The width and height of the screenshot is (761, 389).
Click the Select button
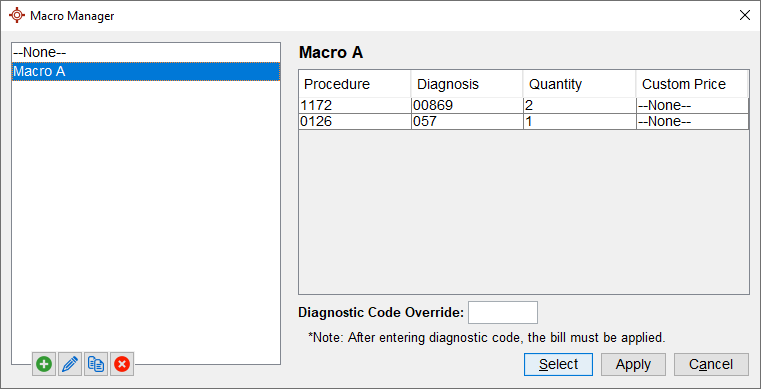click(558, 364)
